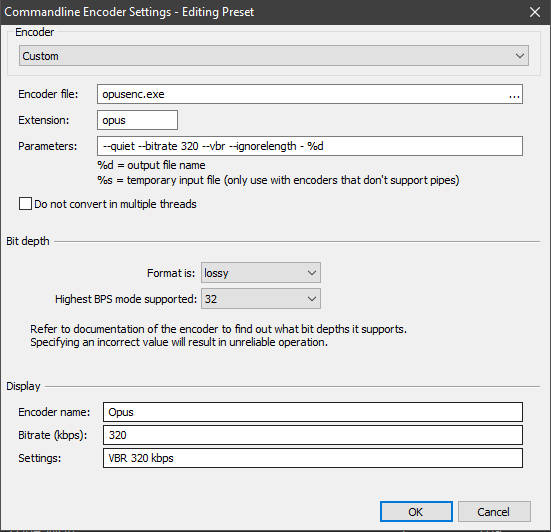Confirm the preset with the OK button

tap(416, 512)
